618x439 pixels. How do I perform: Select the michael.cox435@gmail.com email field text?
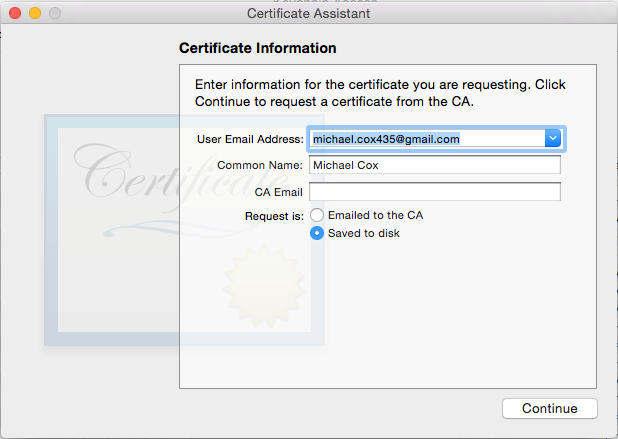(x=386, y=139)
